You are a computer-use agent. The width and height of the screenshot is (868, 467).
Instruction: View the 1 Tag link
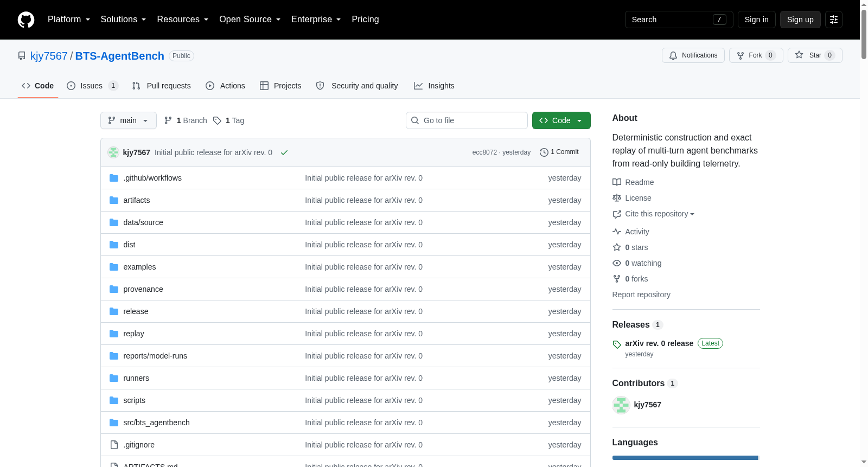228,120
